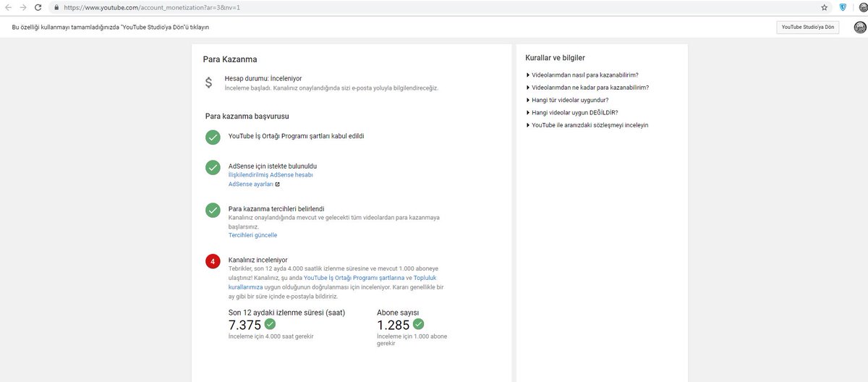
Task: Go forward with the browser forward arrow
Action: (x=23, y=7)
